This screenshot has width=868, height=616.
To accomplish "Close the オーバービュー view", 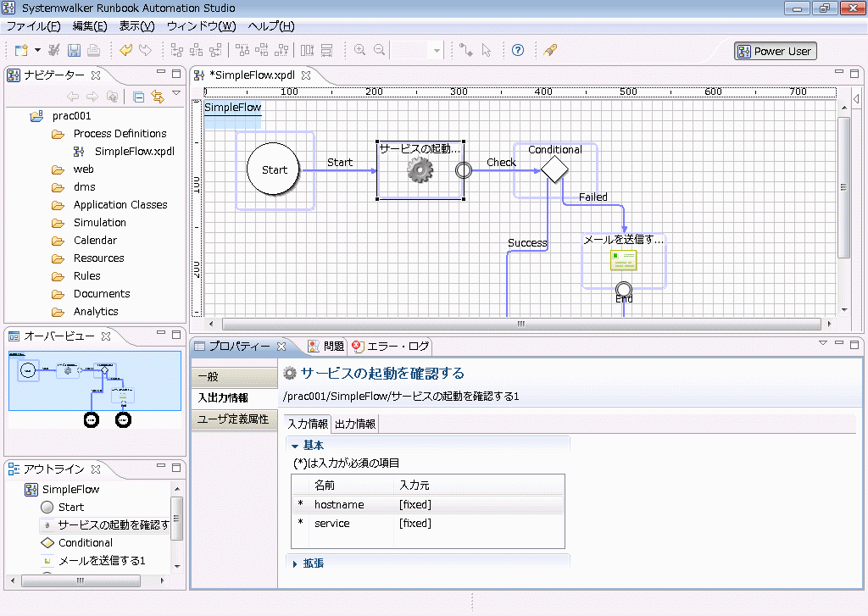I will coord(106,336).
